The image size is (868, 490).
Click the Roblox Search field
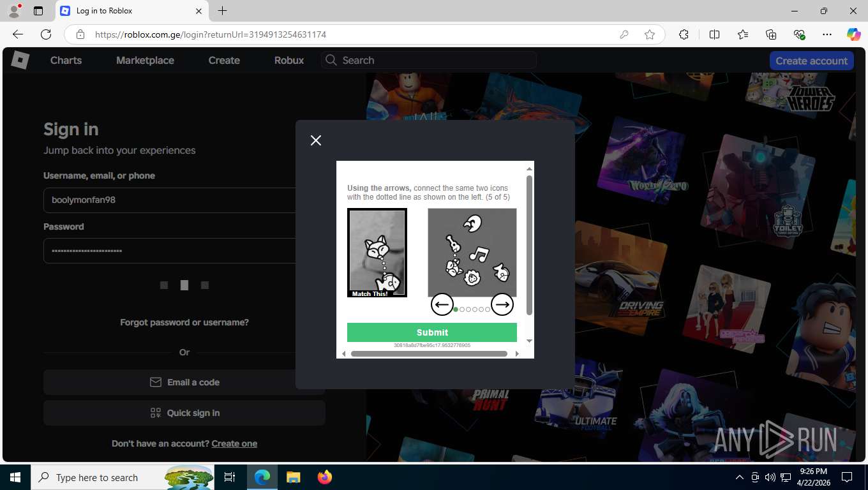pyautogui.click(x=429, y=60)
